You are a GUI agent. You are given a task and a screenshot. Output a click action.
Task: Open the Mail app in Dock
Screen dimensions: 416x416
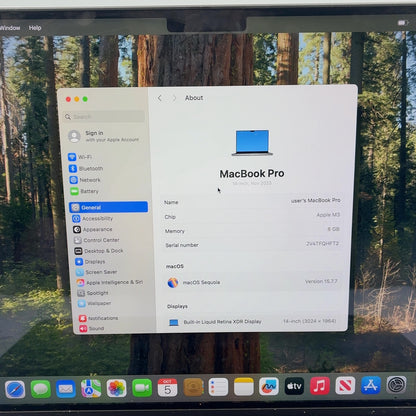66,389
